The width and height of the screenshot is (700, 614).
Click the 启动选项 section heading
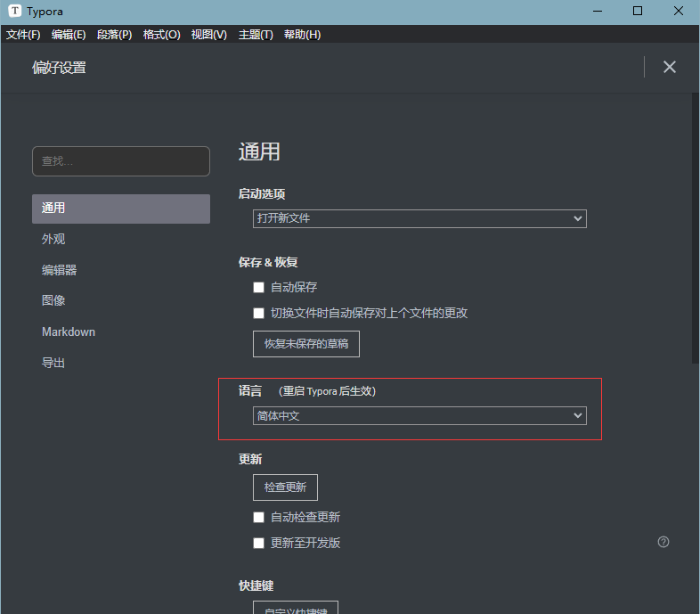262,194
